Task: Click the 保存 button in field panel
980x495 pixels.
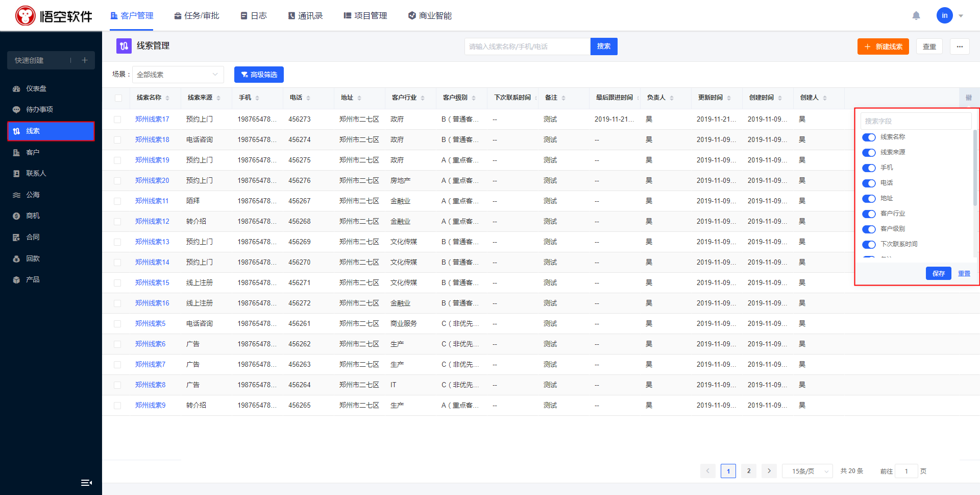Action: (938, 274)
